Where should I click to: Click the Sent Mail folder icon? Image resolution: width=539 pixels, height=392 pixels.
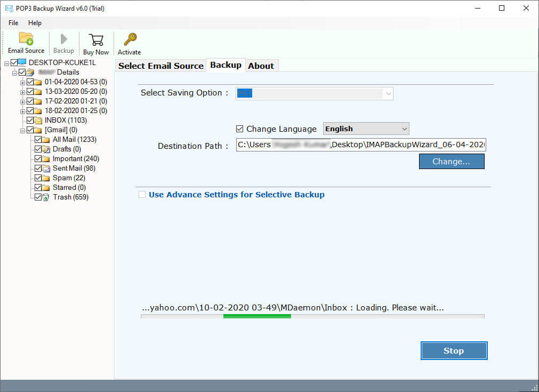(x=46, y=169)
